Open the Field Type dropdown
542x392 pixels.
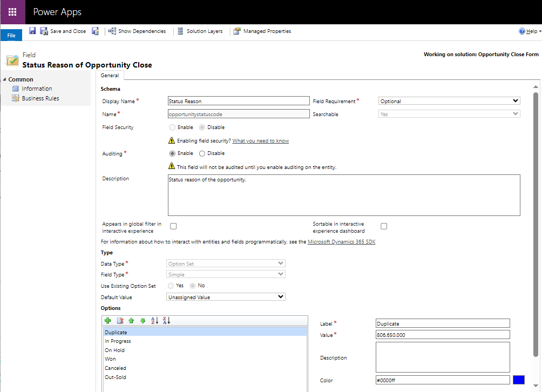(226, 274)
